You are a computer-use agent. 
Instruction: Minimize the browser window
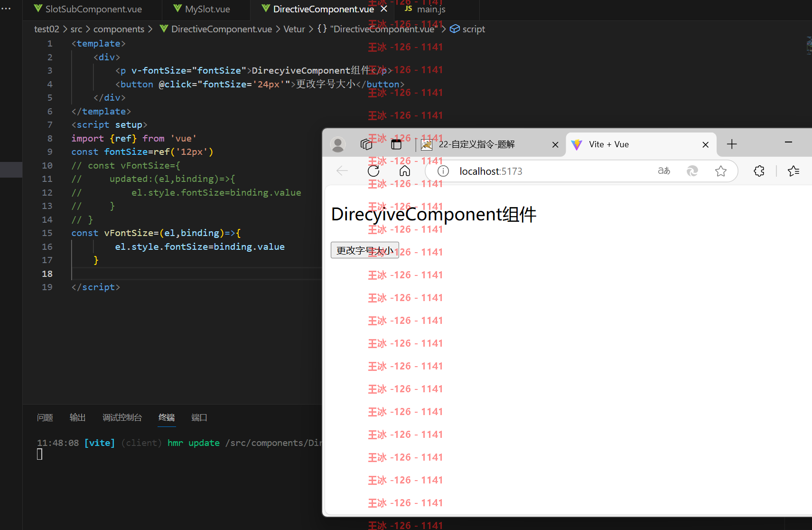point(788,142)
